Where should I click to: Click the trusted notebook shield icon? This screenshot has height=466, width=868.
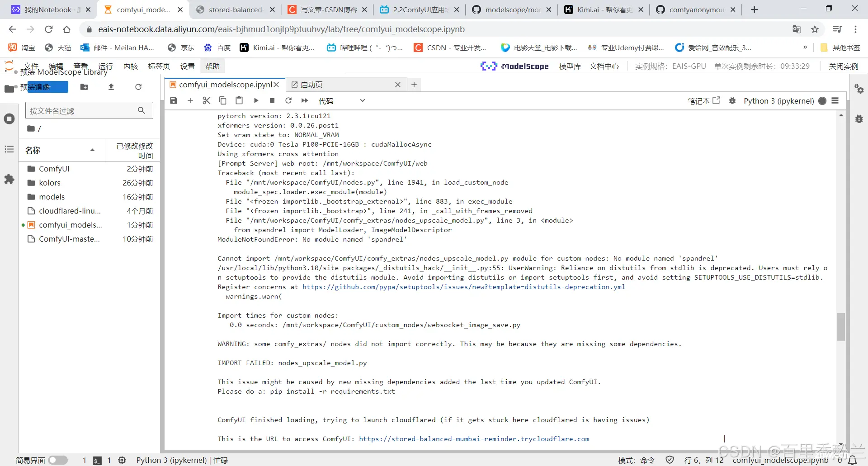pos(670,460)
